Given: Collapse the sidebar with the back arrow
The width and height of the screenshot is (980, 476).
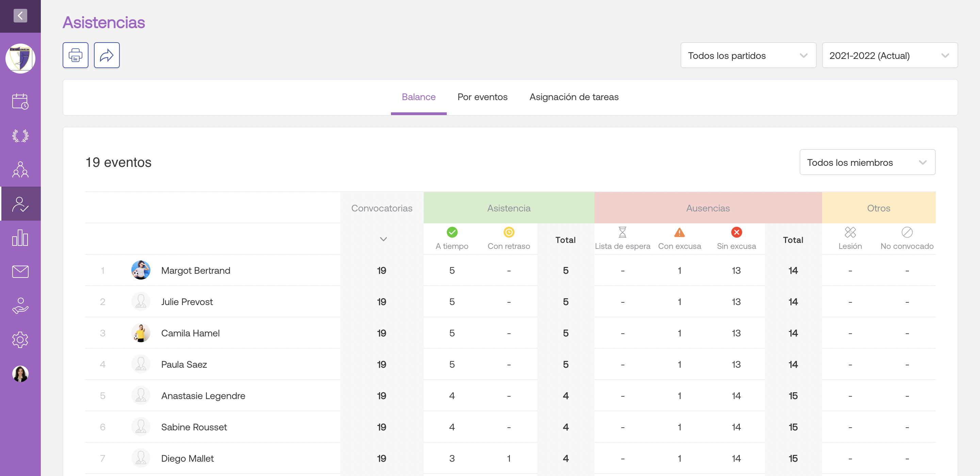Looking at the screenshot, I should [20, 16].
